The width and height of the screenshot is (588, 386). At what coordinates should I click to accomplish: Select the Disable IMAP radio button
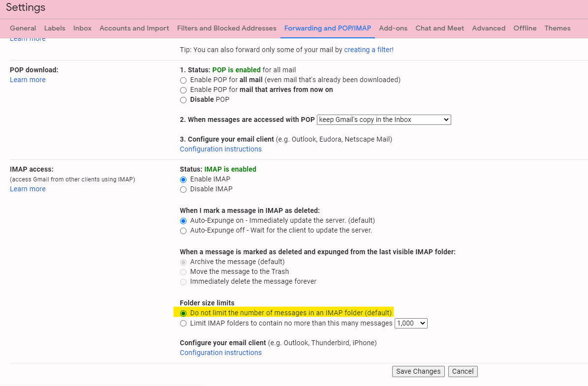(183, 190)
